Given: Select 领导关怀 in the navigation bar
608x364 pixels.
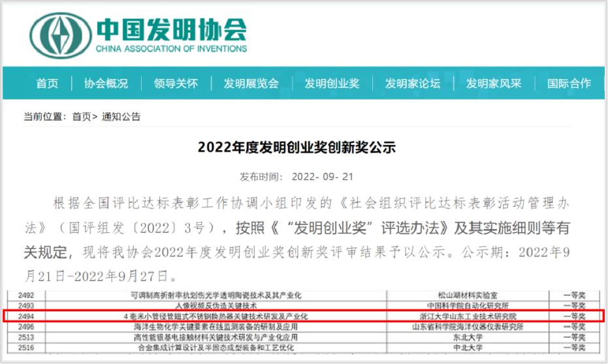Looking at the screenshot, I should pos(176,83).
